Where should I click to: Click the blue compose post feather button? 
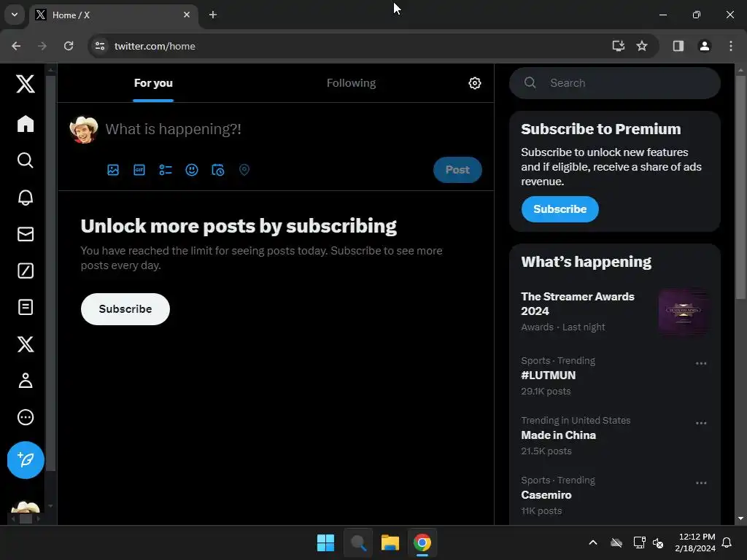click(x=26, y=460)
